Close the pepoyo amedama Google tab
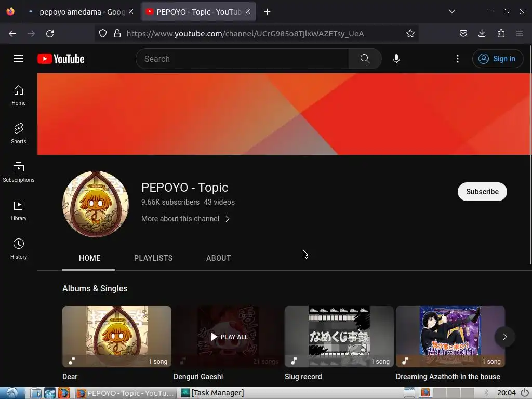The width and height of the screenshot is (532, 399). [131, 11]
